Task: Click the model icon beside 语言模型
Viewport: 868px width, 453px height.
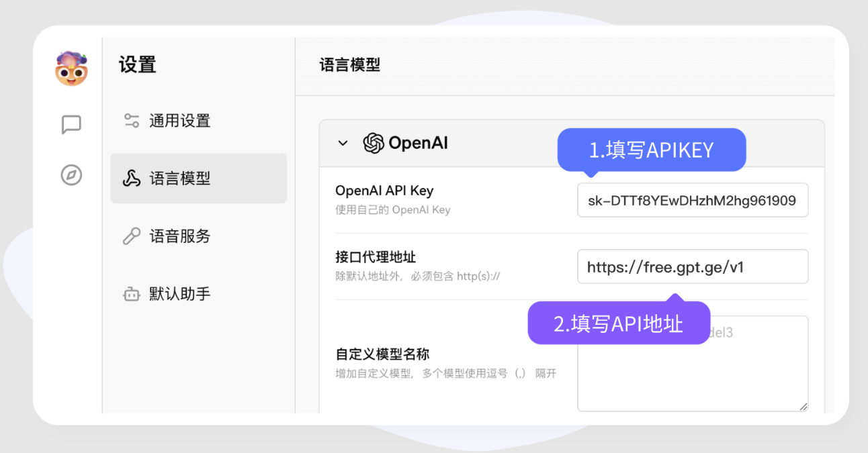Action: click(x=131, y=178)
